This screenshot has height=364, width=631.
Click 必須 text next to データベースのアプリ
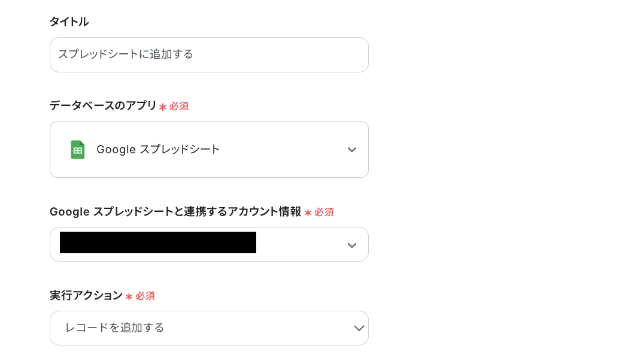(x=179, y=106)
